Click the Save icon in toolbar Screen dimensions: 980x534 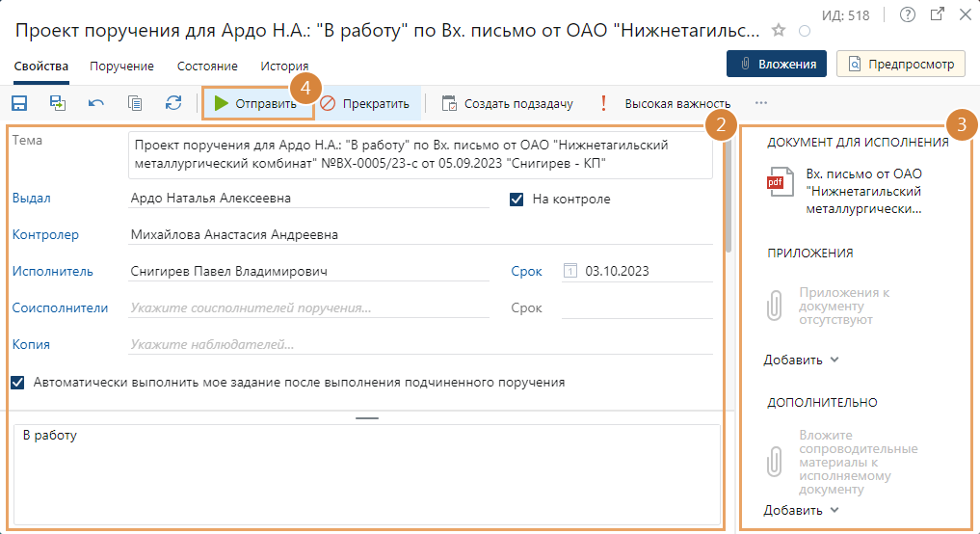(19, 103)
